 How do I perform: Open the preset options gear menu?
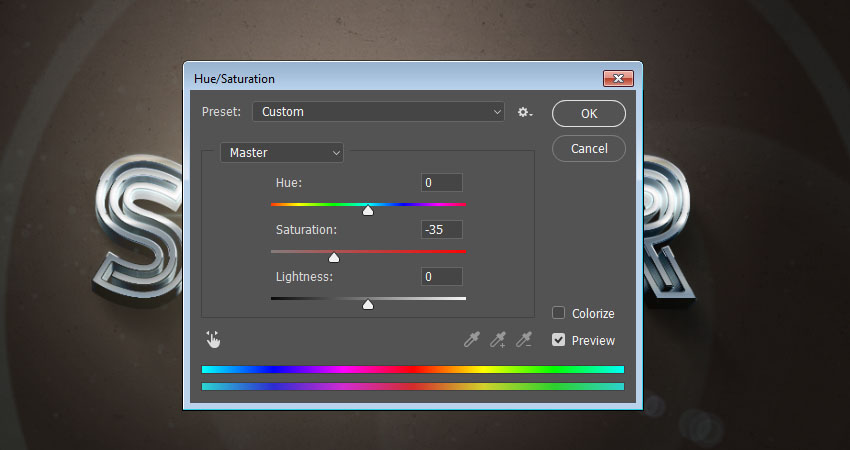coord(525,112)
